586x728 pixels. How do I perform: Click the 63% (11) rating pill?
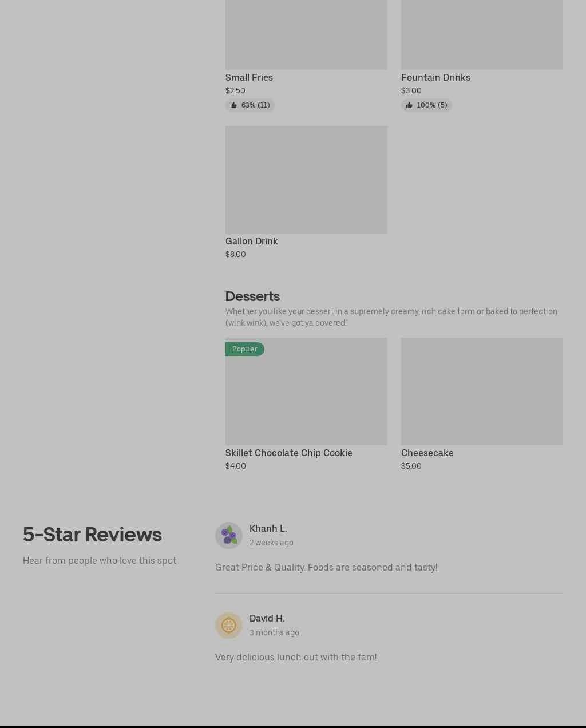[250, 105]
